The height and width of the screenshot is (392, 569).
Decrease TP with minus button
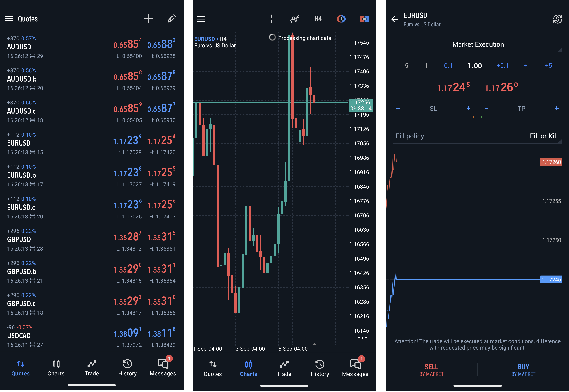point(486,108)
